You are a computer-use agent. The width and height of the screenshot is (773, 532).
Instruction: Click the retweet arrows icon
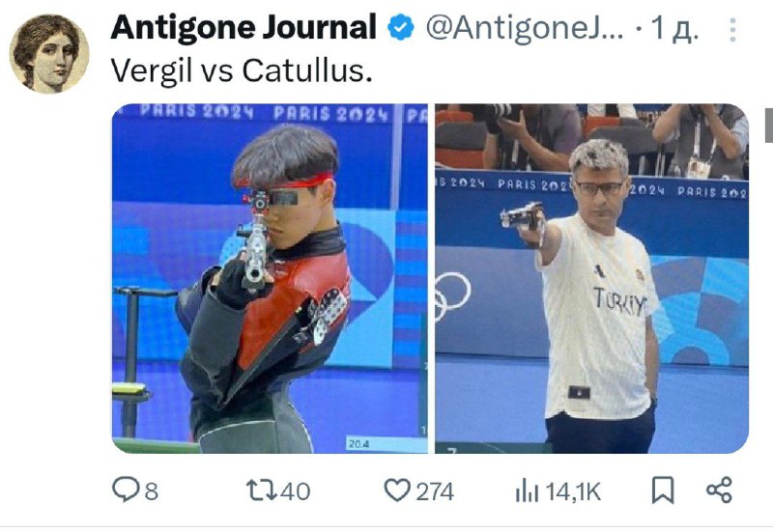(262, 490)
